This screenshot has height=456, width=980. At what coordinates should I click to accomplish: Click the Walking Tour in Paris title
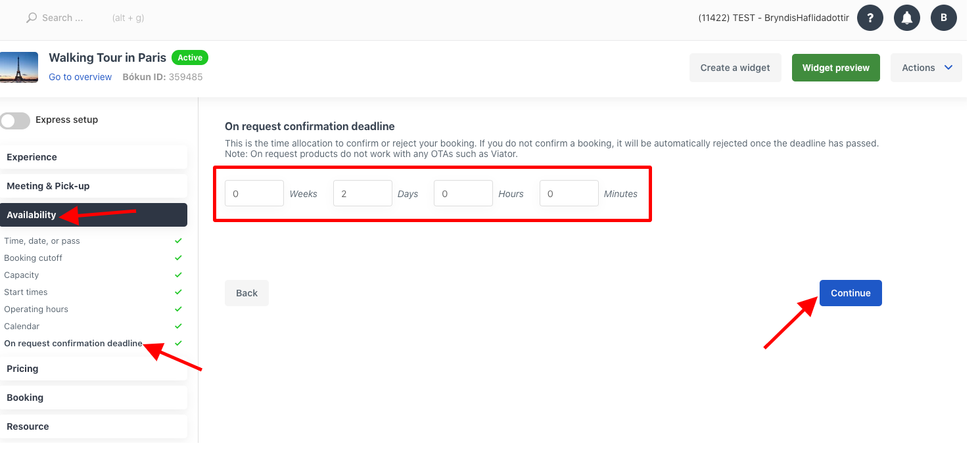(x=108, y=58)
